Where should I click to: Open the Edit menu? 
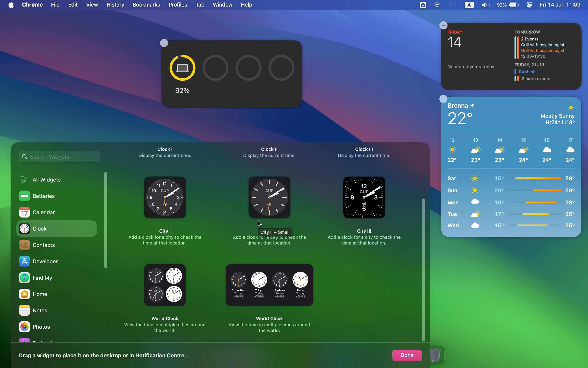(x=73, y=5)
